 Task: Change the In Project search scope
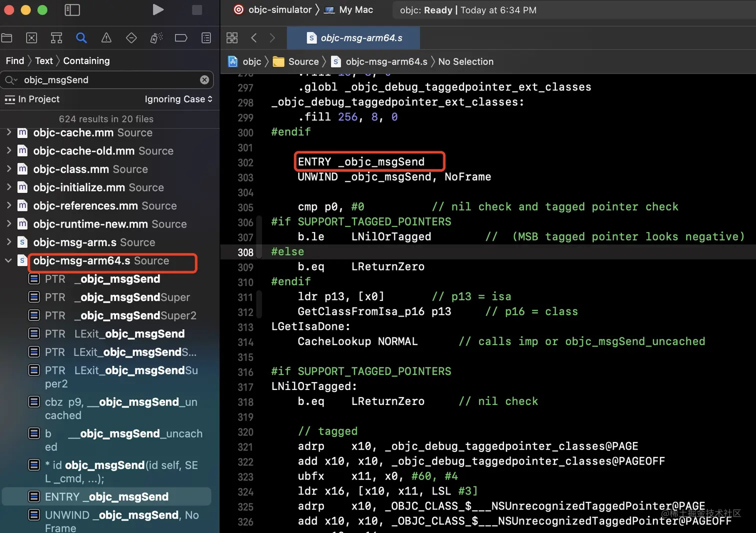coord(32,99)
